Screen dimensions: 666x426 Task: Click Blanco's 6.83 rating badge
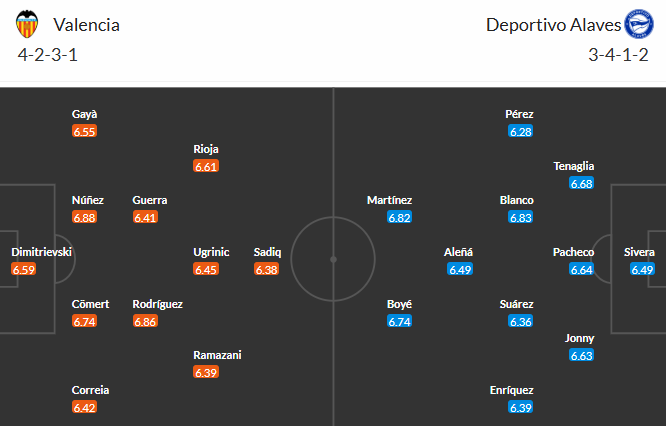[x=520, y=217]
